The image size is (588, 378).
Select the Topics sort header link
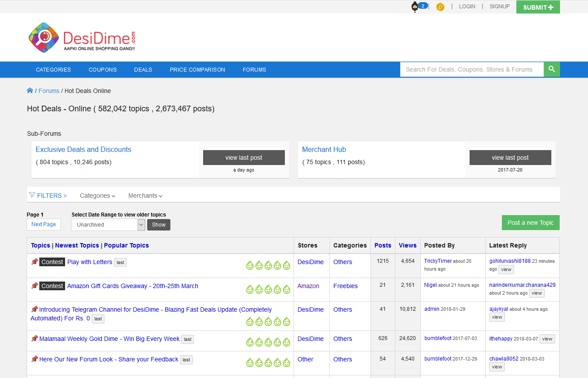pyautogui.click(x=40, y=245)
